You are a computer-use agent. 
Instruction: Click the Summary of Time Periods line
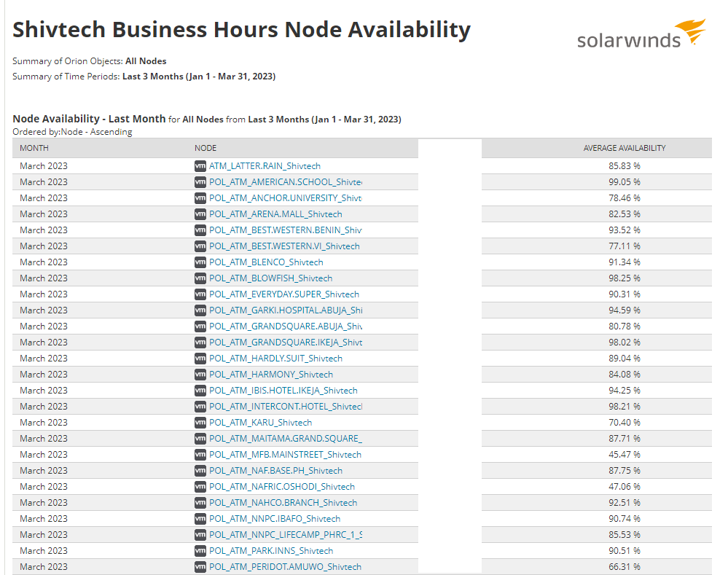(x=144, y=77)
